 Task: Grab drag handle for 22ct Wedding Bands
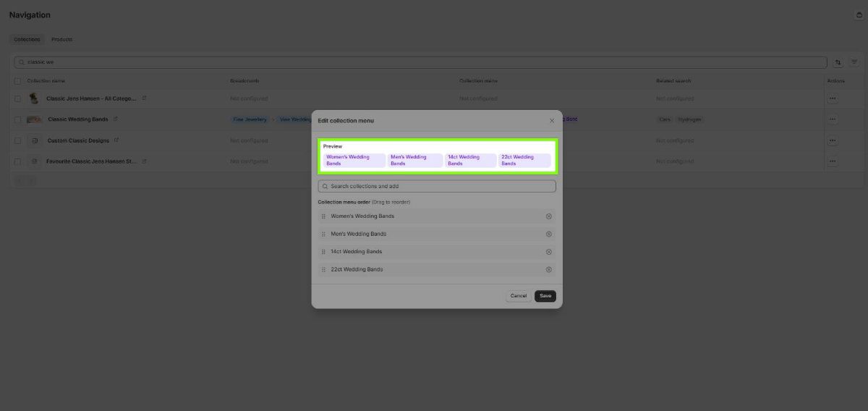[x=323, y=269]
